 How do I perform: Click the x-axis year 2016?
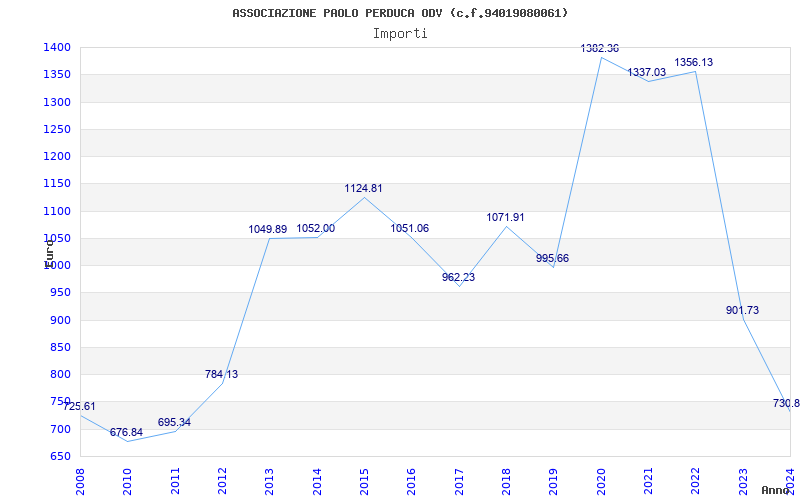[411, 481]
